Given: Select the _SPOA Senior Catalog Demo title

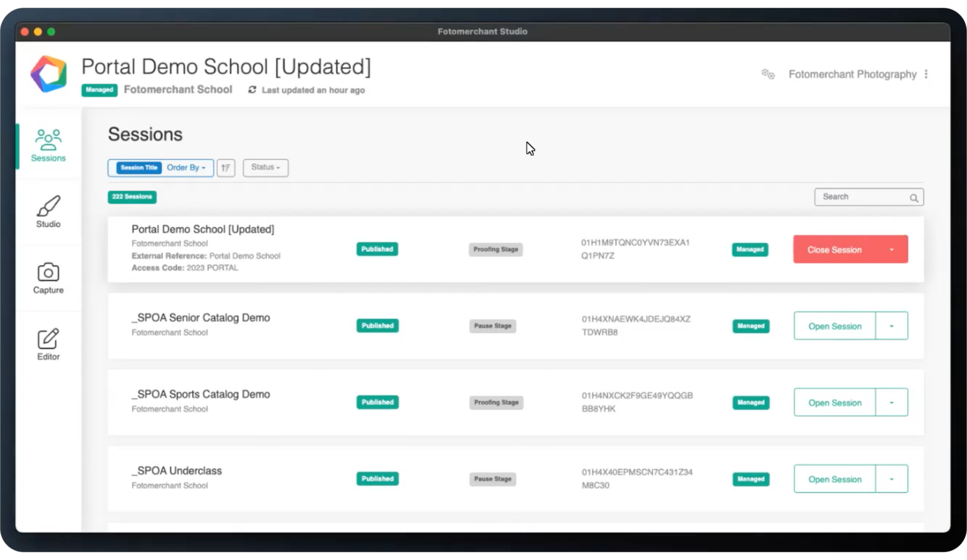Looking at the screenshot, I should pos(201,318).
